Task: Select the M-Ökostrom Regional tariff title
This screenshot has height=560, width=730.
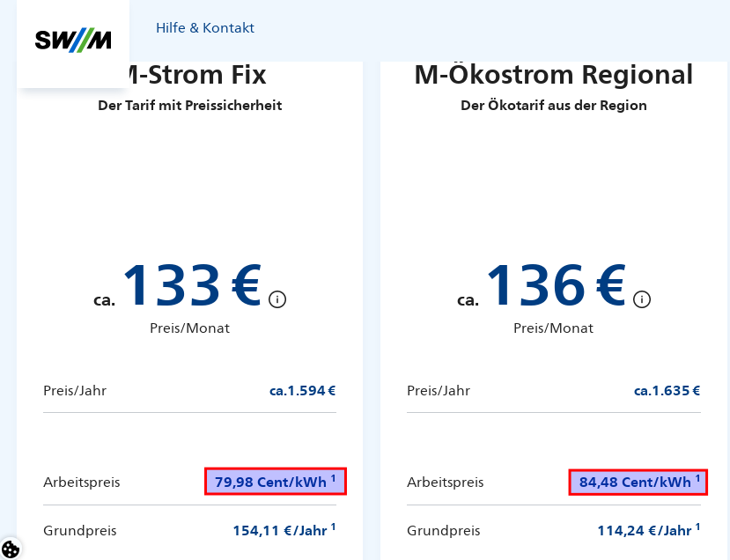Action: point(553,75)
